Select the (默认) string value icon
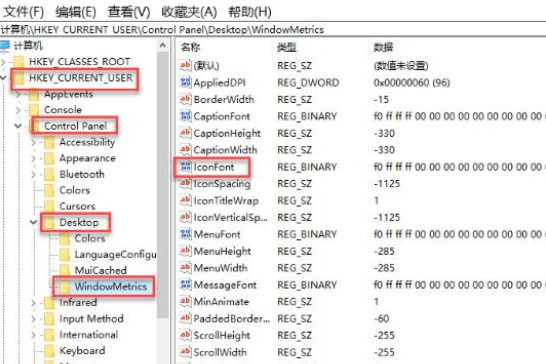546x364 pixels. pyautogui.click(x=185, y=65)
